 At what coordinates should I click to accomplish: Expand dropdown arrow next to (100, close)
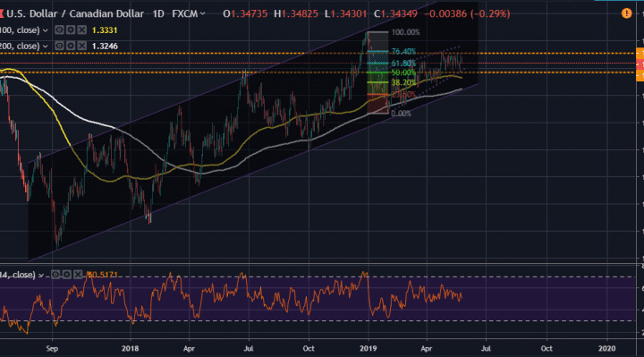click(46, 30)
